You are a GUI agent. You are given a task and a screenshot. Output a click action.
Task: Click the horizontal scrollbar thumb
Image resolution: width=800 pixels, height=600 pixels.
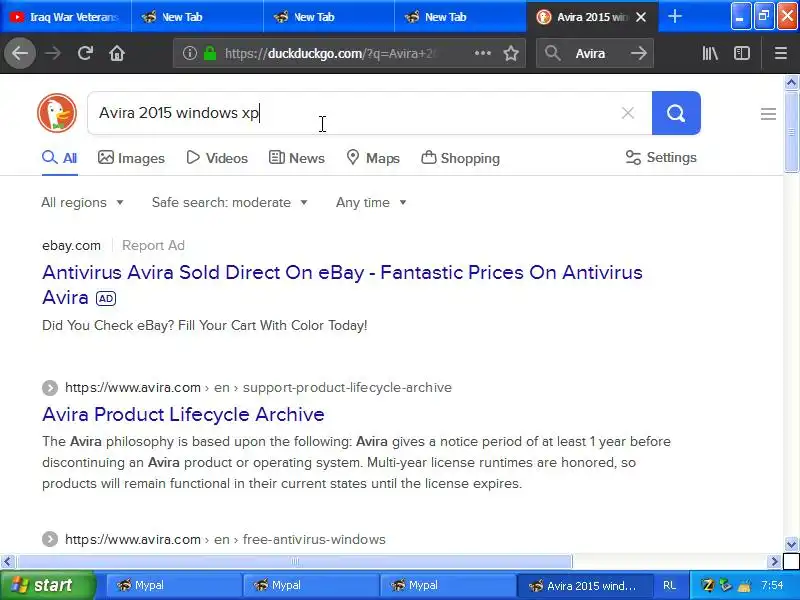[294, 561]
